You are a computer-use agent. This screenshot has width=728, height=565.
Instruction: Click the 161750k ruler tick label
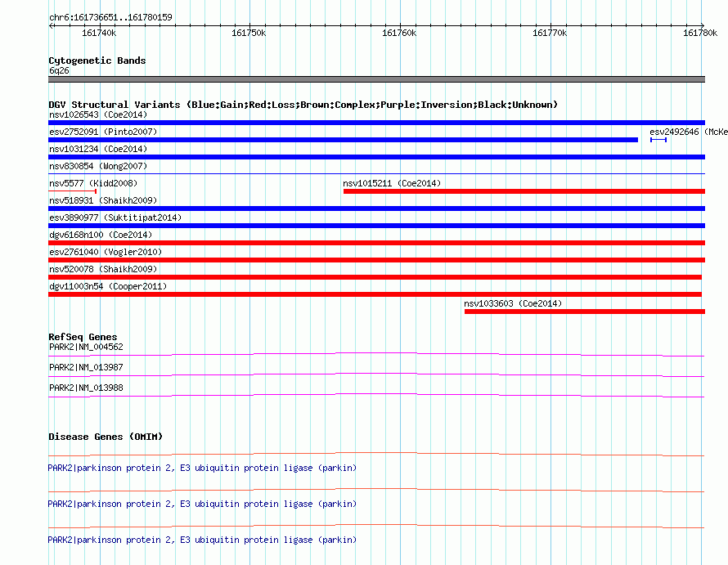[x=249, y=33]
